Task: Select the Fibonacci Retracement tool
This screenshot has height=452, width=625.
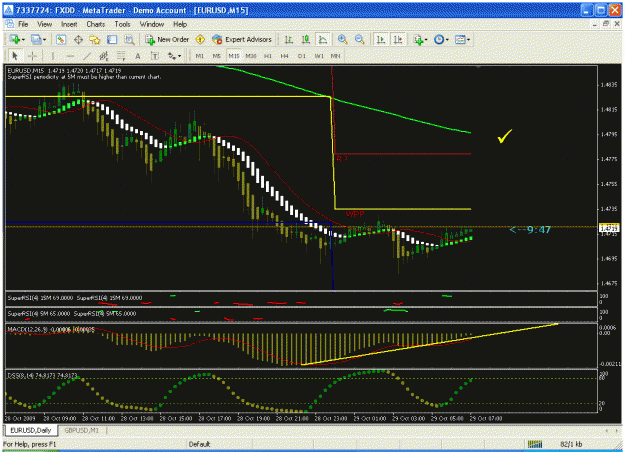Action: [x=121, y=56]
